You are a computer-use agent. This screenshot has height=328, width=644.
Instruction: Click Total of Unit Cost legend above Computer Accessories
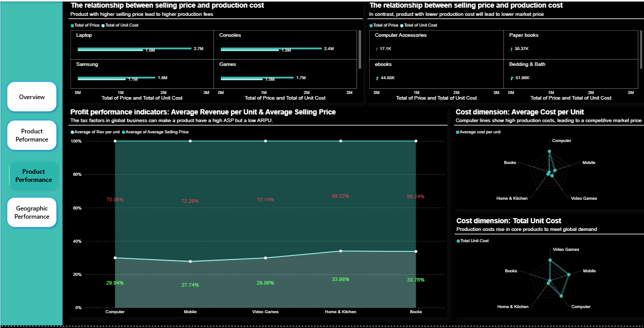click(x=402, y=25)
